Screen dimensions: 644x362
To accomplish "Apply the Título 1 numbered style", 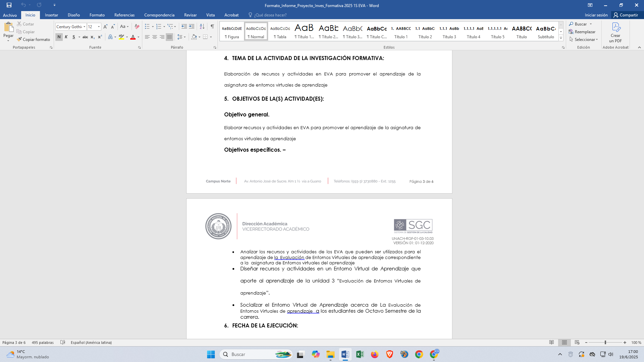I will (401, 32).
